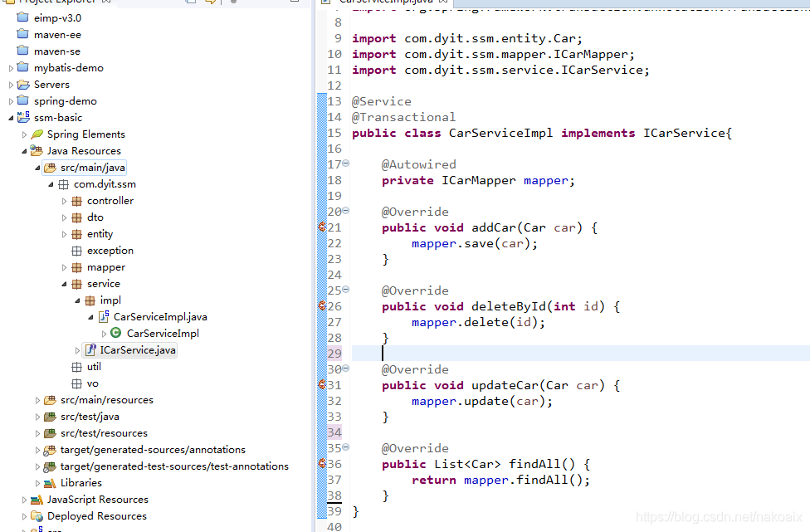The width and height of the screenshot is (810, 532).
Task: Click the Deployed Resources icon
Action: coord(37,516)
